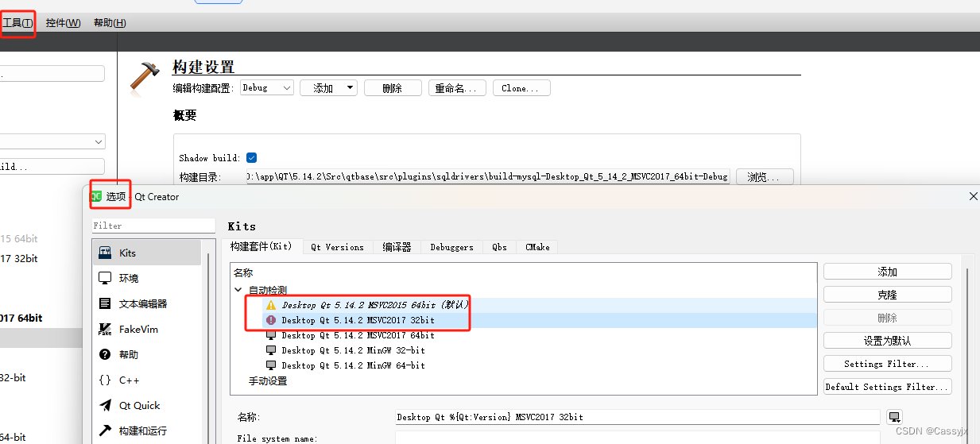
Task: Click into the File system name field
Action: pos(637,438)
